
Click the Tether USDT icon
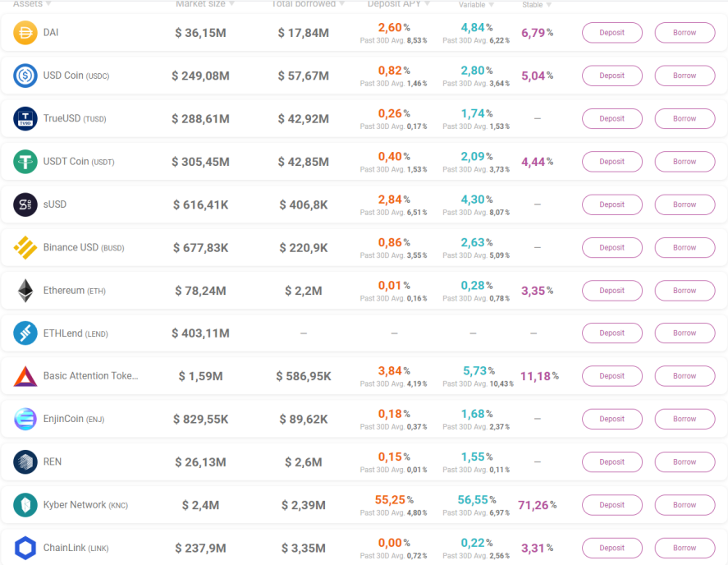(25, 162)
